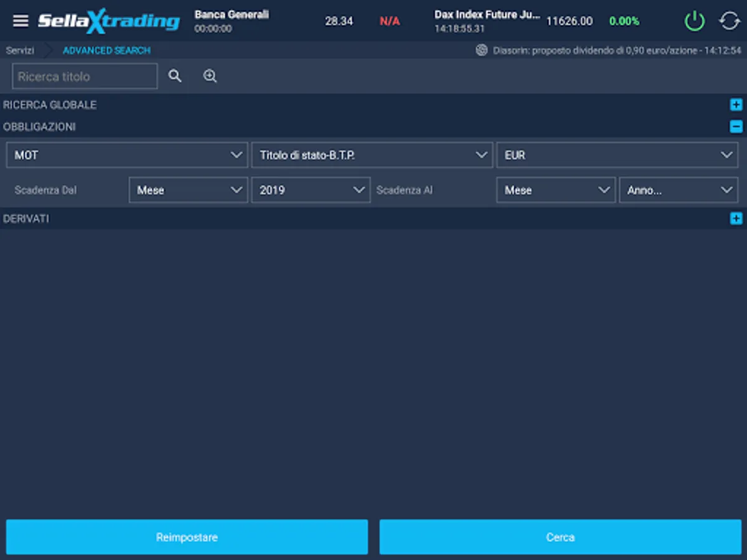Screen dimensions: 747x560
Task: Click the 11626.00 price value
Action: (x=570, y=21)
